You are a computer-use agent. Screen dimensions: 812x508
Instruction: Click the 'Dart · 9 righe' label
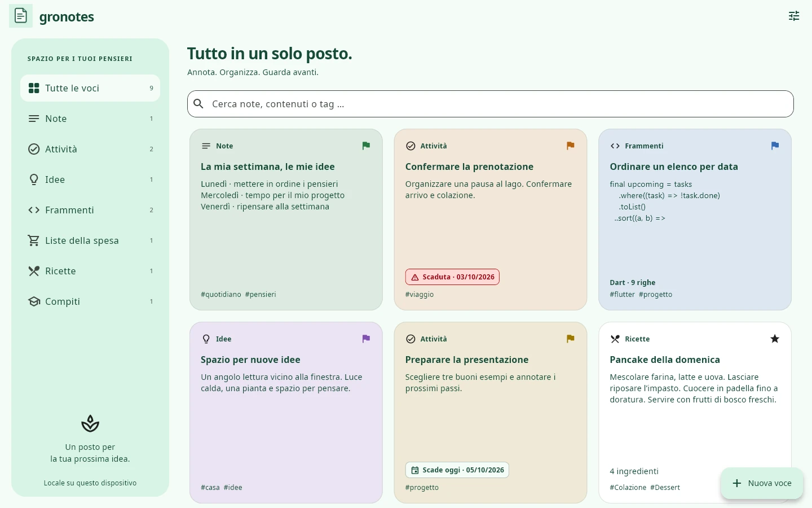point(633,283)
